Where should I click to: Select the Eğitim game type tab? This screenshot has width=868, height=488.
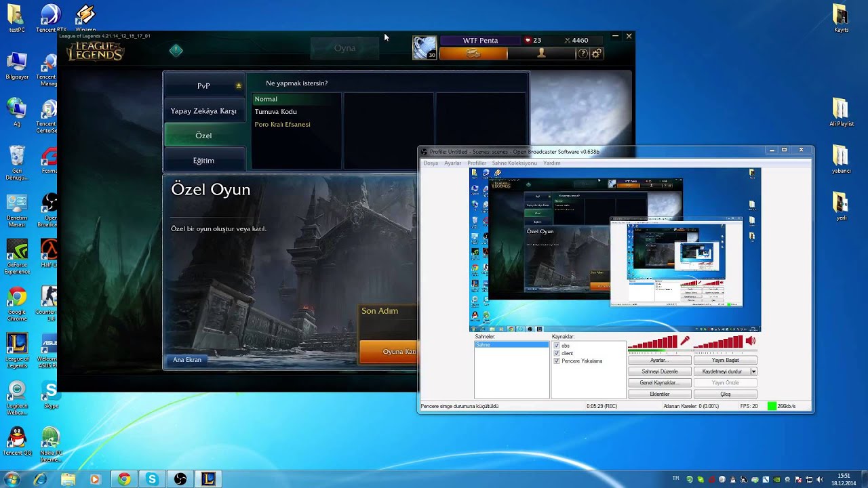click(203, 161)
